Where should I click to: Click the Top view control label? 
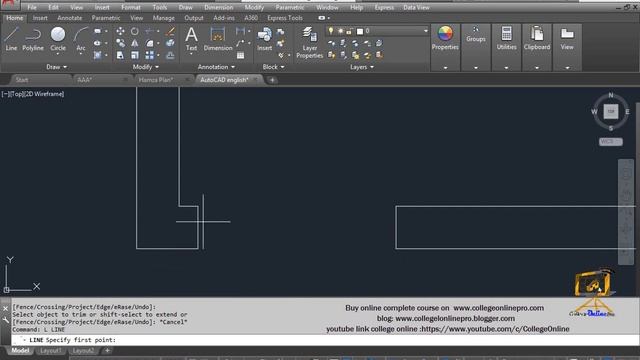tap(18, 94)
